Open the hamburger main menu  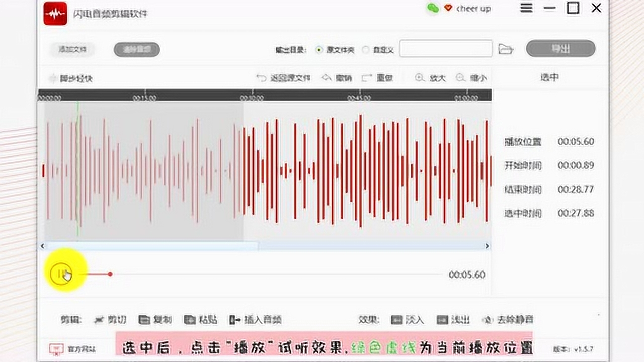coord(526,9)
